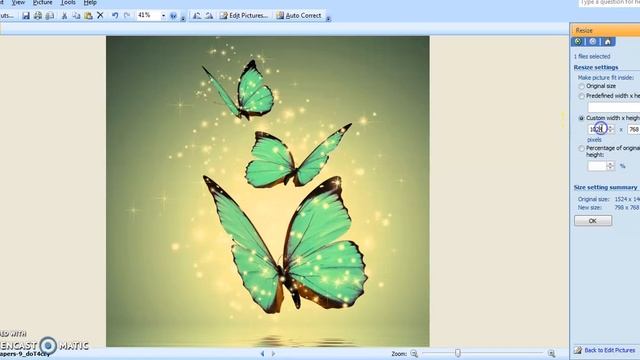Select Percentage of original option

click(582, 149)
